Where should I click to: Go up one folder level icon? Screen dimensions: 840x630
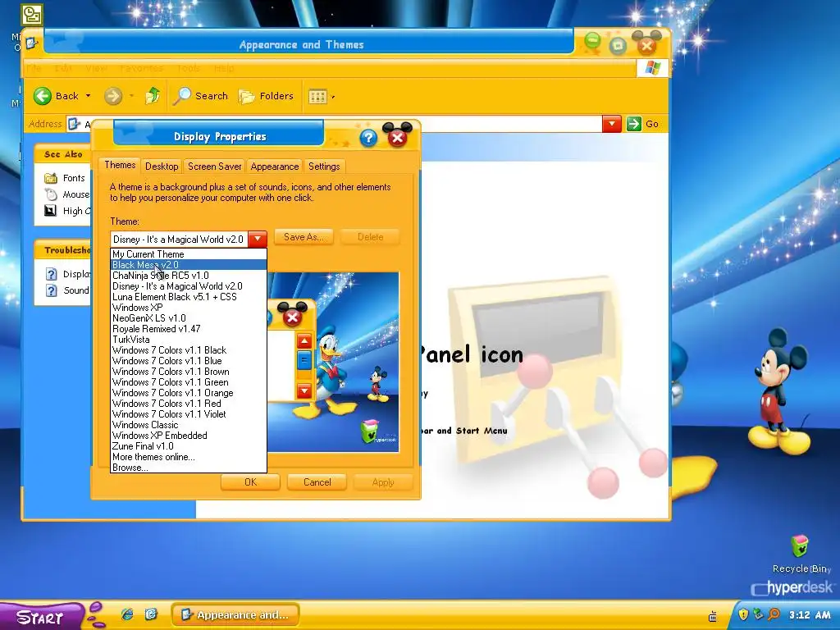pos(153,96)
